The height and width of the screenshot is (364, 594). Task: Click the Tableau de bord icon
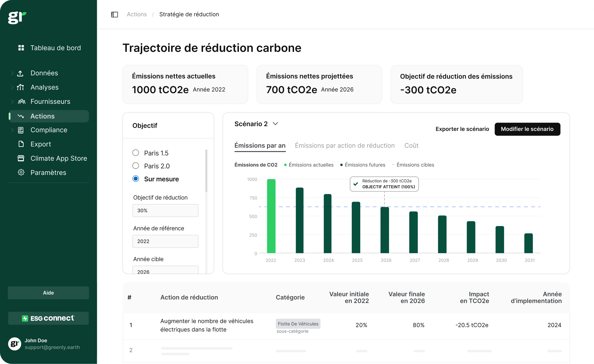21,48
